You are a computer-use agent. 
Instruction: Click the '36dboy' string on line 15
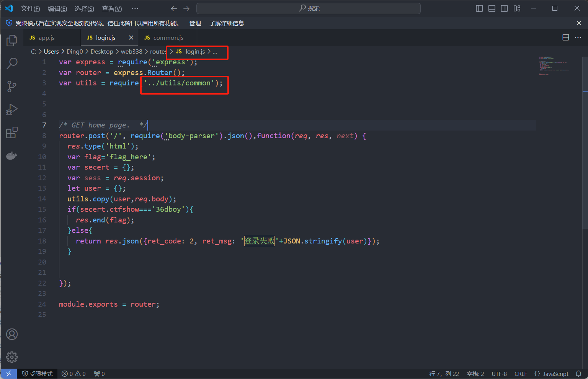[x=168, y=209]
